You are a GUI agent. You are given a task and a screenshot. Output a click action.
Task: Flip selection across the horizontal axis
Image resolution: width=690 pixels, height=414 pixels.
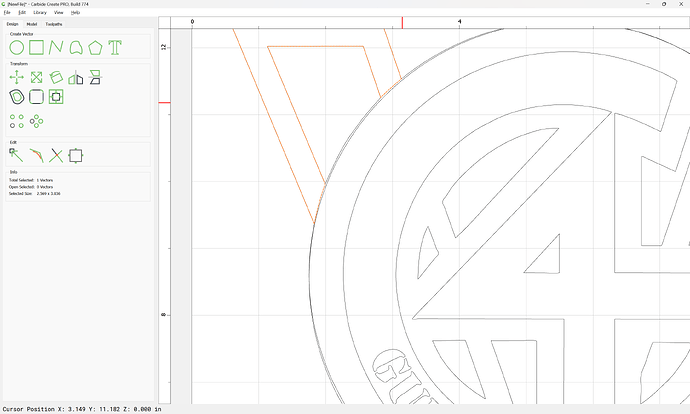coord(95,77)
